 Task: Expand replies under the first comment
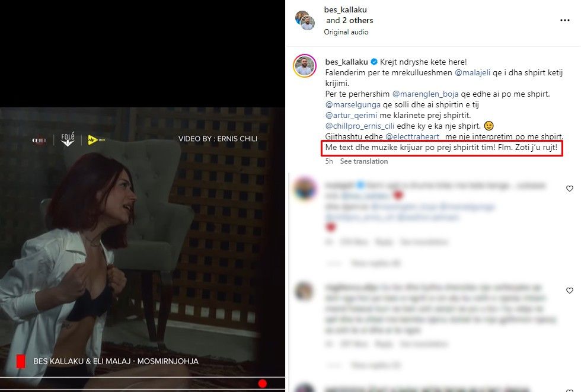375,263
